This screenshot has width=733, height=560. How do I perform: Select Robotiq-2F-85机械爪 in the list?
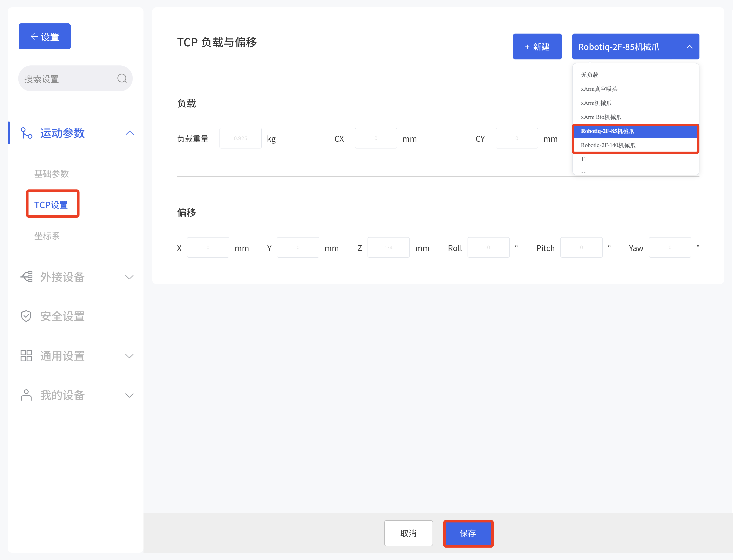point(635,131)
